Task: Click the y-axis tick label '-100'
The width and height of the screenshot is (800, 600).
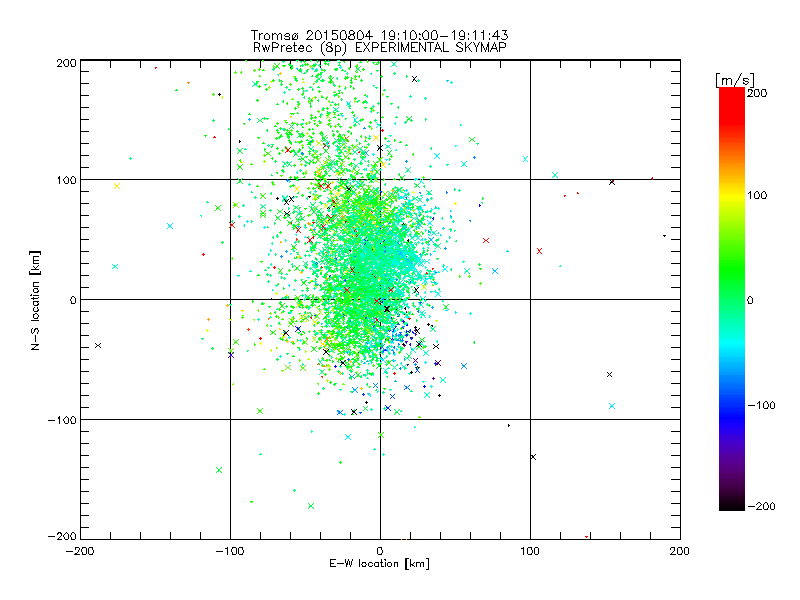Action: (x=62, y=420)
